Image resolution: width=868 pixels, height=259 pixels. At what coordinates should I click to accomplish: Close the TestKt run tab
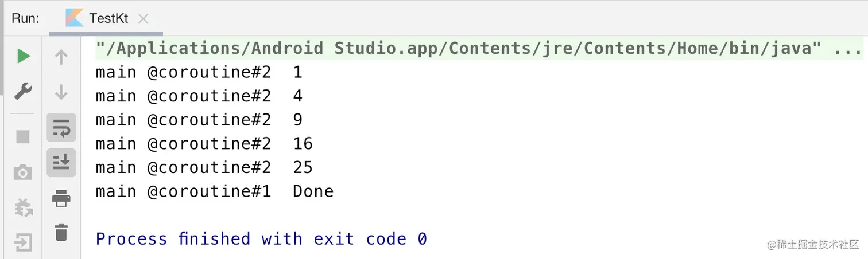tap(144, 19)
